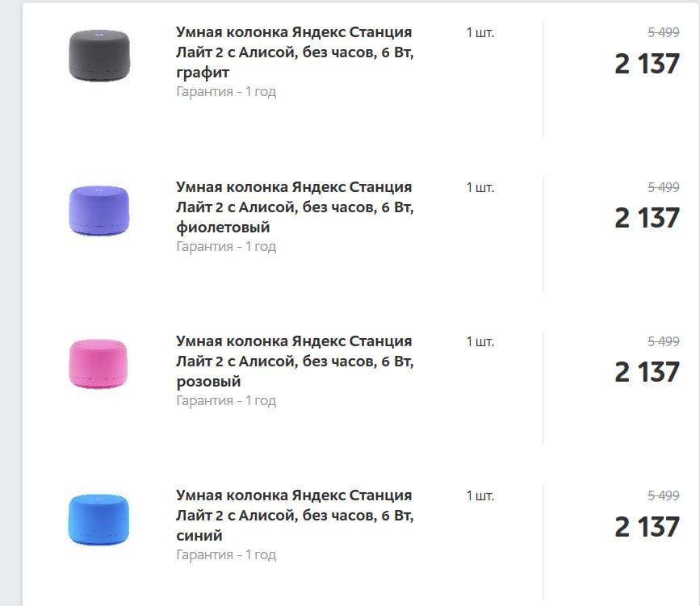700x606 pixels.
Task: Click the 2 137 price of графит speaker
Action: [x=647, y=64]
